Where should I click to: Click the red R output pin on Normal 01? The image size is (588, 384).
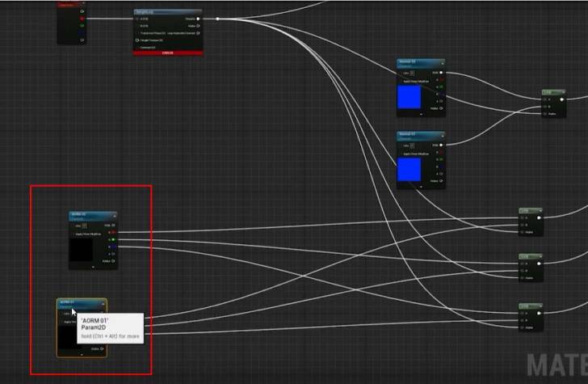[x=441, y=153]
